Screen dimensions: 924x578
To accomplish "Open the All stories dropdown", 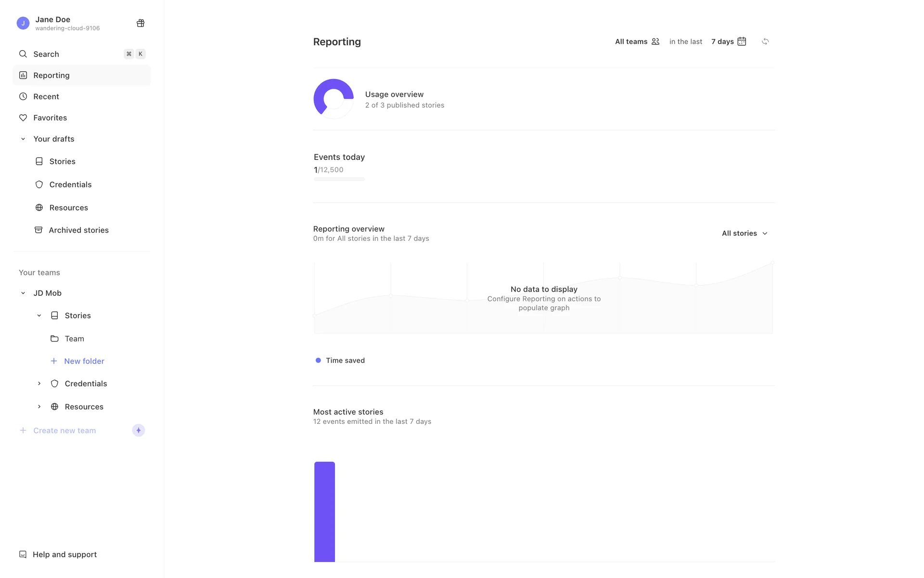I will [744, 233].
